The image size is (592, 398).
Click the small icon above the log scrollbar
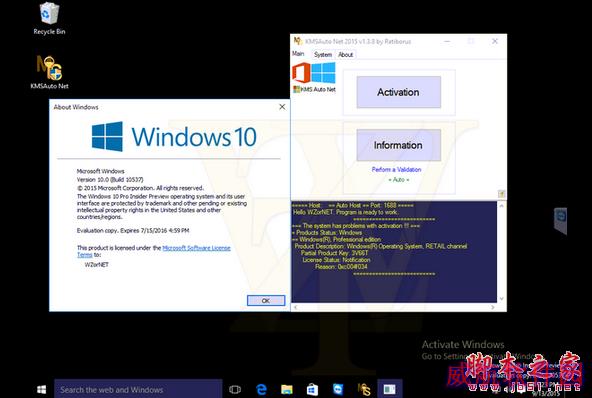pyautogui.click(x=501, y=194)
